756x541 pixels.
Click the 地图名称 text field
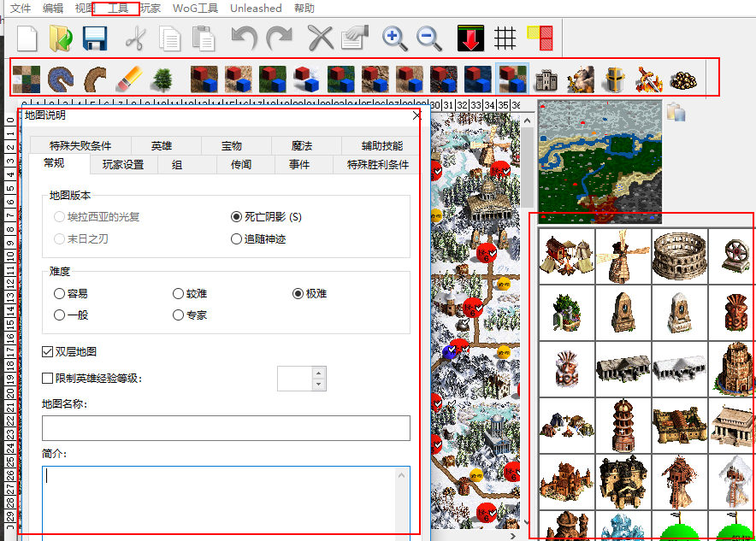226,428
